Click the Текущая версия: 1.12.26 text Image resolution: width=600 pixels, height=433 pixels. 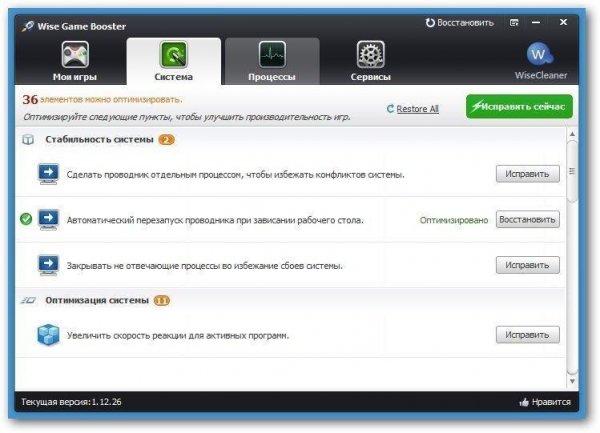point(71,402)
